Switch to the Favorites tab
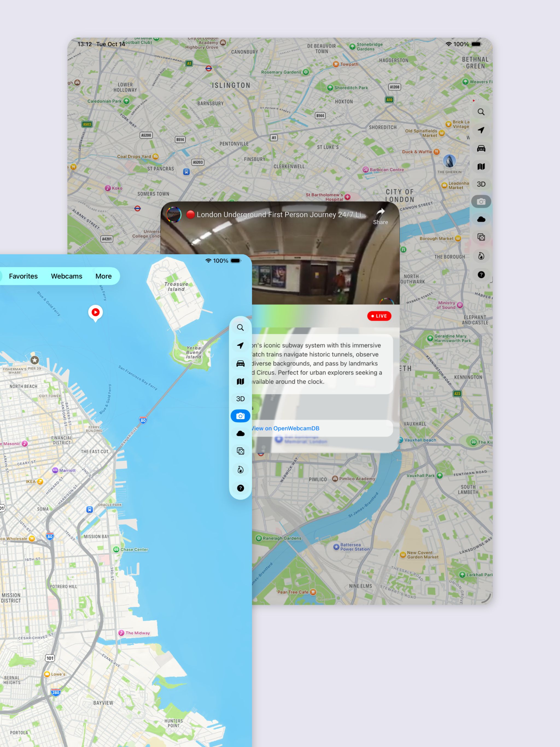The height and width of the screenshot is (747, 560). (23, 276)
